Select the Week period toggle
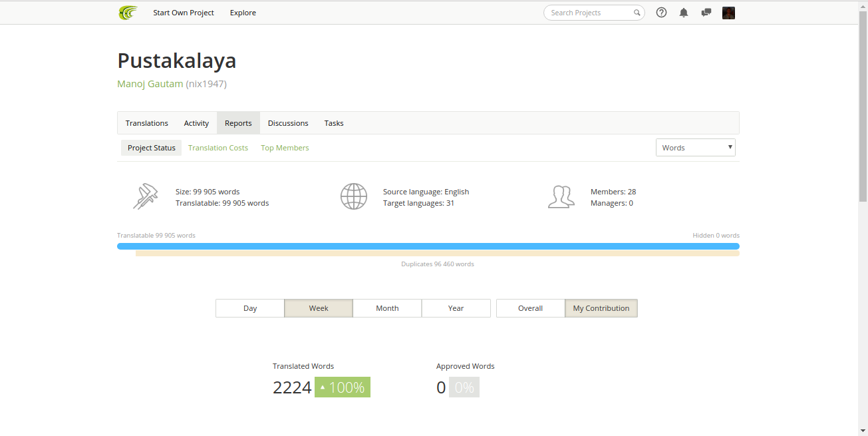 (x=319, y=308)
